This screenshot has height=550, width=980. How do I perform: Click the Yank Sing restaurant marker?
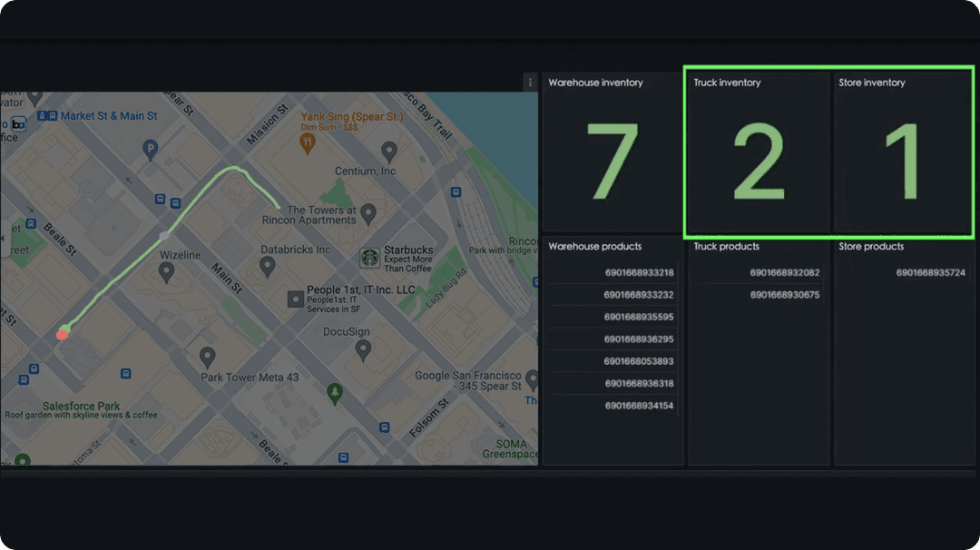(308, 141)
